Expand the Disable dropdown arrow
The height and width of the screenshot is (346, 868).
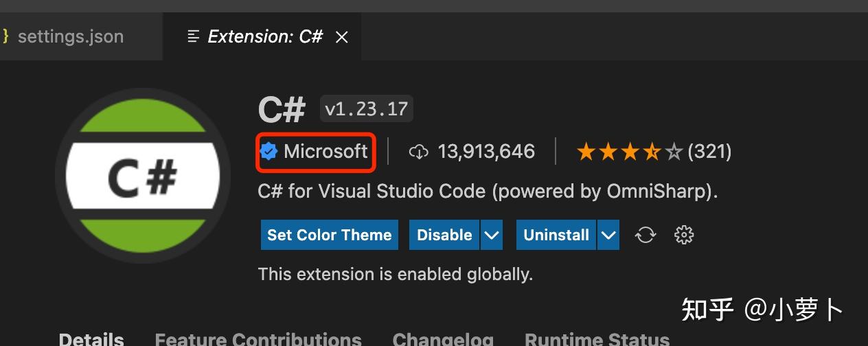[x=491, y=235]
